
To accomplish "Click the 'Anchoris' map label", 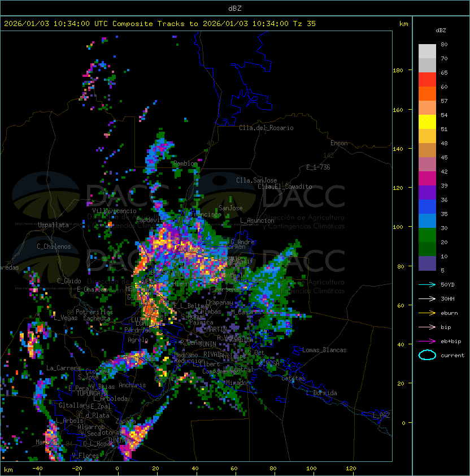I will [132, 385].
